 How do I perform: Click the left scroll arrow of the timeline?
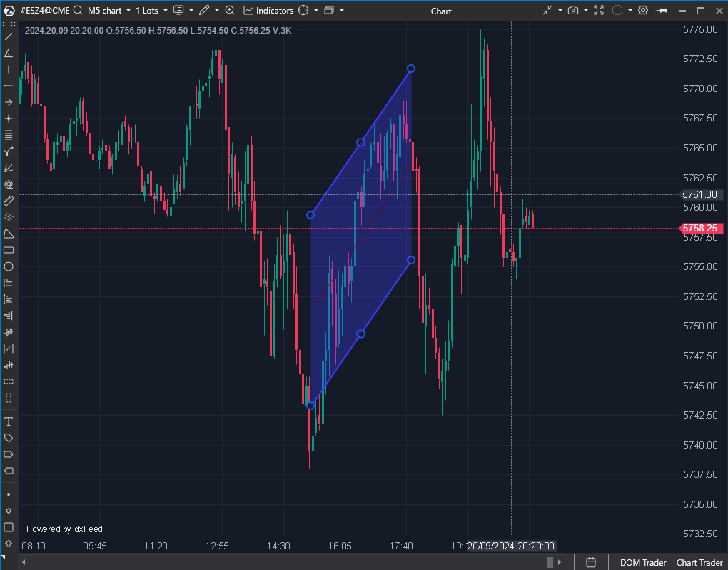coord(24,563)
